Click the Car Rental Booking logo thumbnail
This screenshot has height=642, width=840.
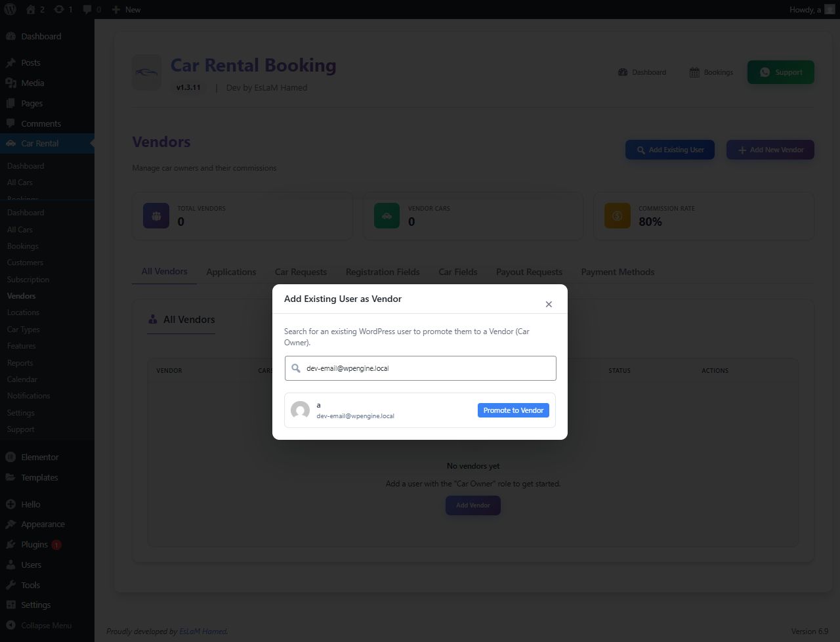click(x=146, y=72)
